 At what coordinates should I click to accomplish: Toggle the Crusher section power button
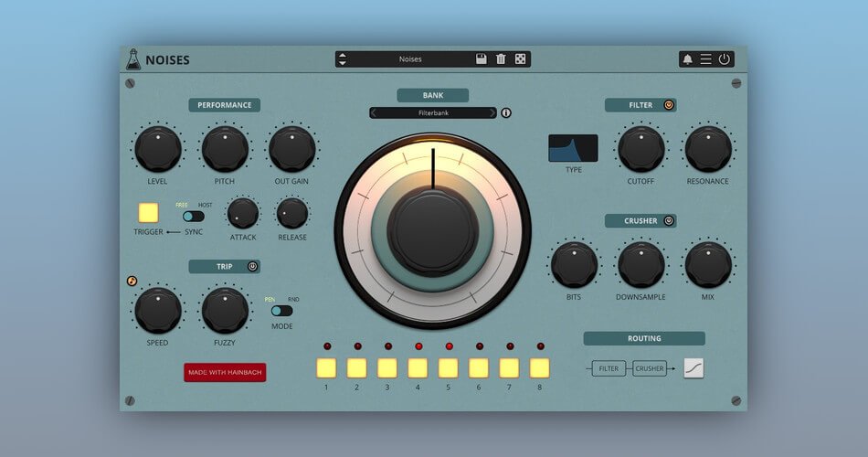(668, 220)
